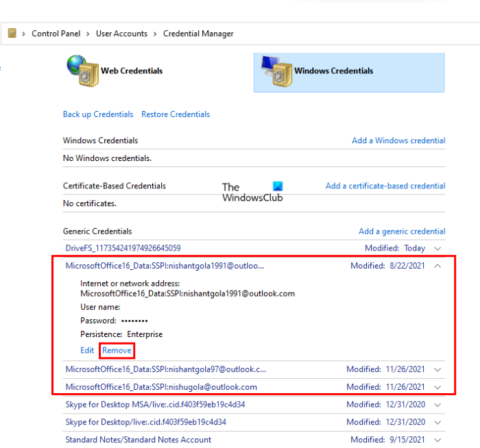This screenshot has width=480, height=448.
Task: Click No Windows credentials text
Action: click(107, 158)
